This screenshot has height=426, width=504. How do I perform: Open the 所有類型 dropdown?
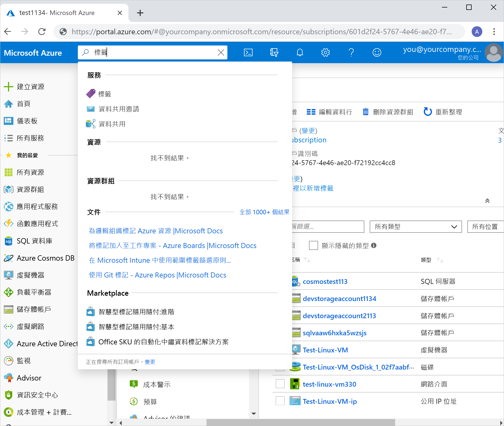pyautogui.click(x=416, y=227)
